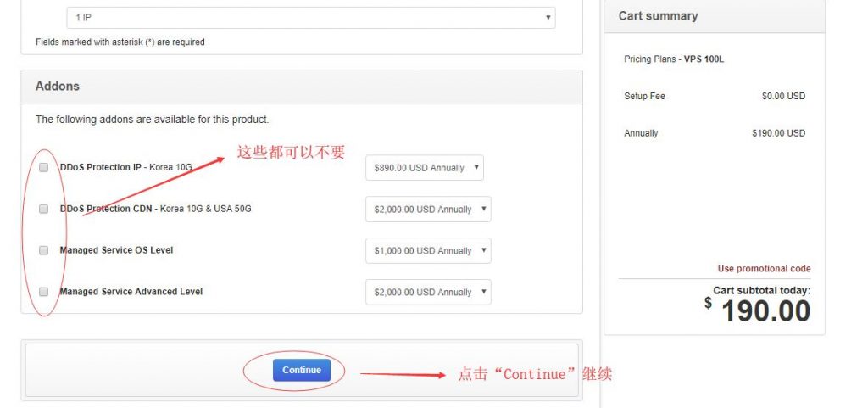
Task: Click the Cart summary heading
Action: [658, 16]
